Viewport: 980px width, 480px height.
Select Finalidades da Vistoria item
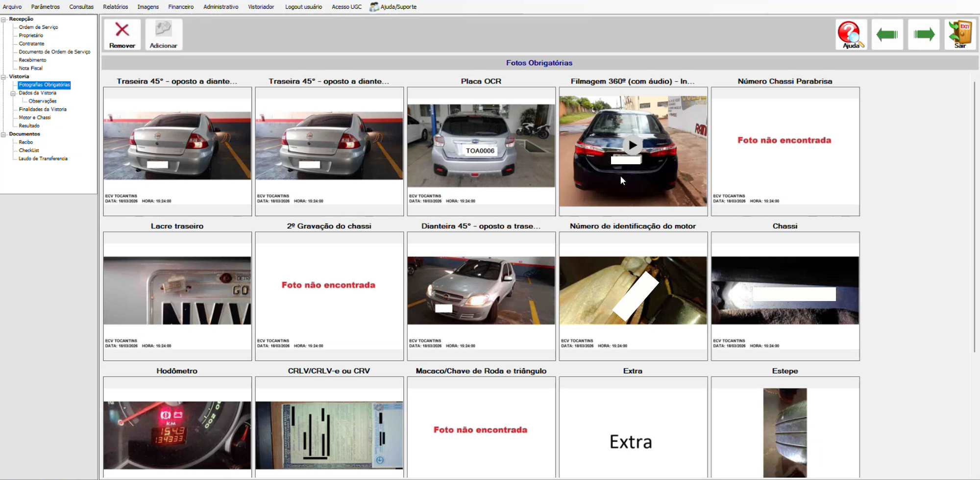43,109
